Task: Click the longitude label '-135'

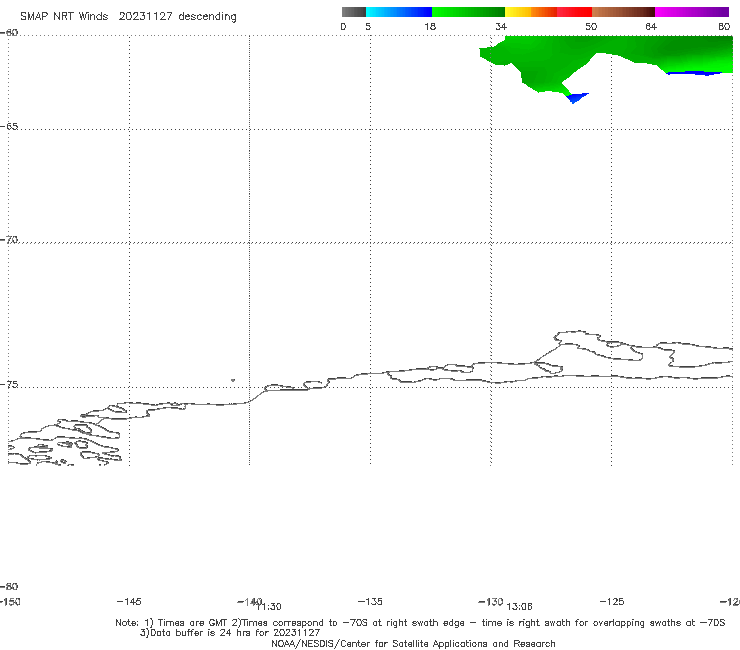Action: [x=370, y=602]
